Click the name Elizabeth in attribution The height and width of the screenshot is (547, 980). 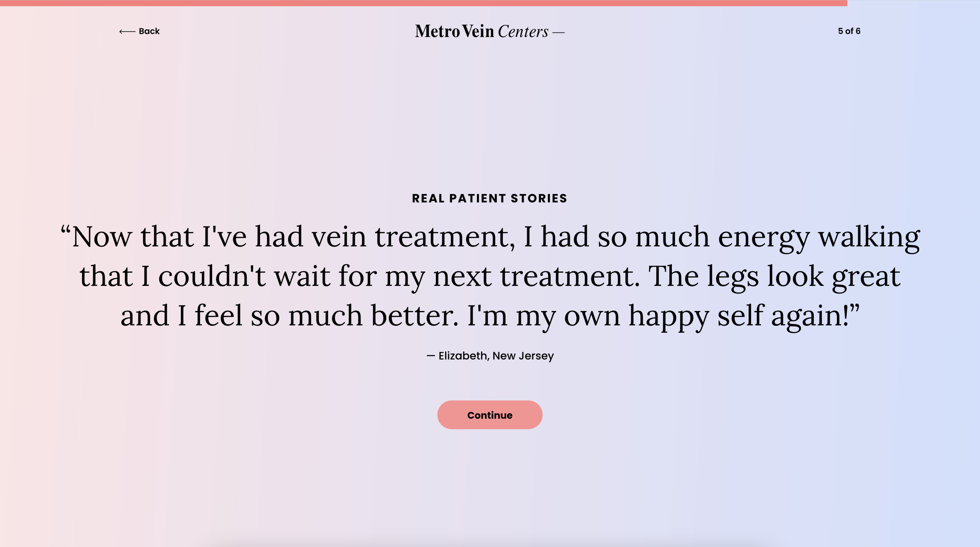point(463,356)
